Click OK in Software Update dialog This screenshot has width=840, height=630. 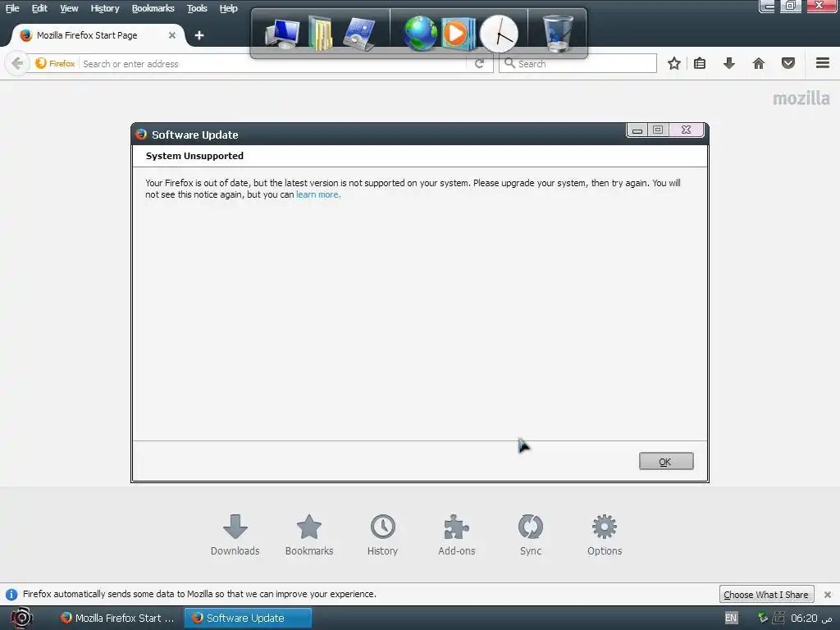pyautogui.click(x=666, y=461)
